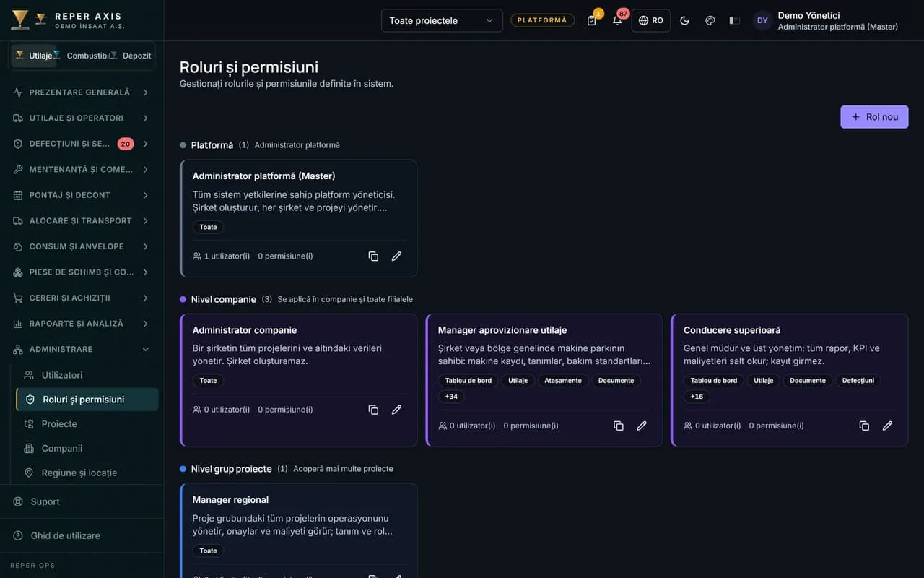The width and height of the screenshot is (924, 578).
Task: Expand the Pontaj și decont section
Action: point(82,195)
